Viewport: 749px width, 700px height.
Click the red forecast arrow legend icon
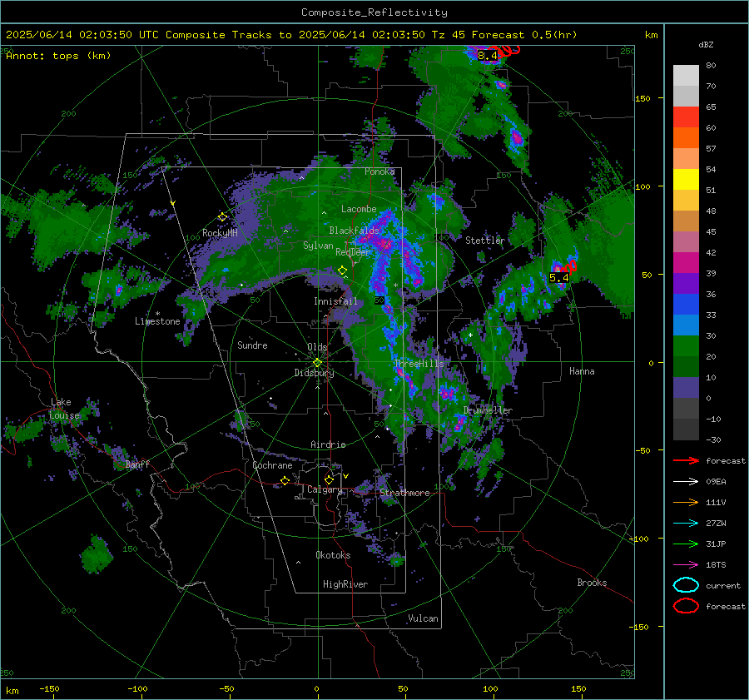pyautogui.click(x=686, y=460)
